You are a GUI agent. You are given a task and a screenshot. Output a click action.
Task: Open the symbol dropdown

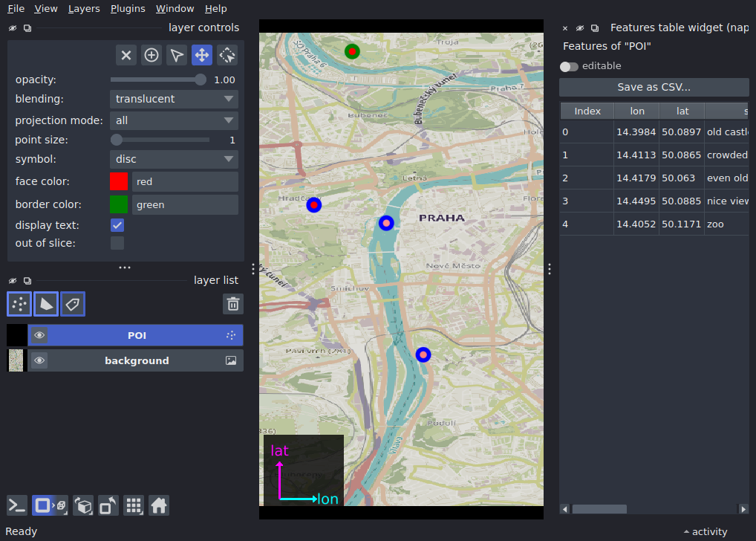(x=174, y=159)
